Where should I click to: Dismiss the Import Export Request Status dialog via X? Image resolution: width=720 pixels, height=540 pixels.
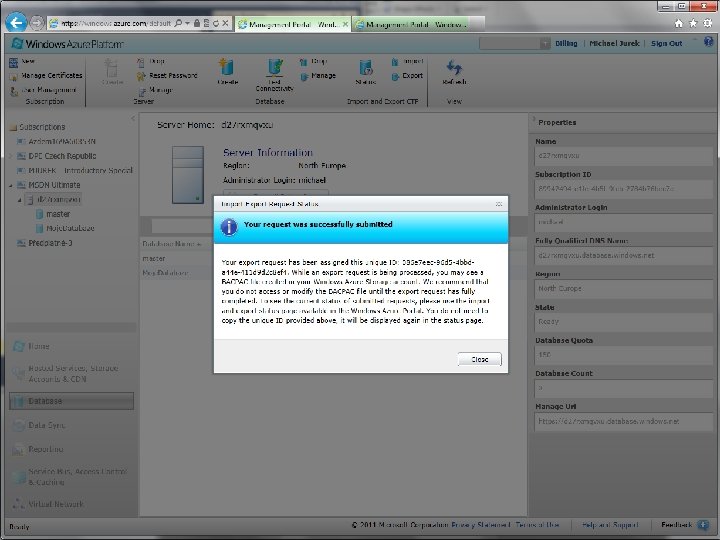pos(499,204)
